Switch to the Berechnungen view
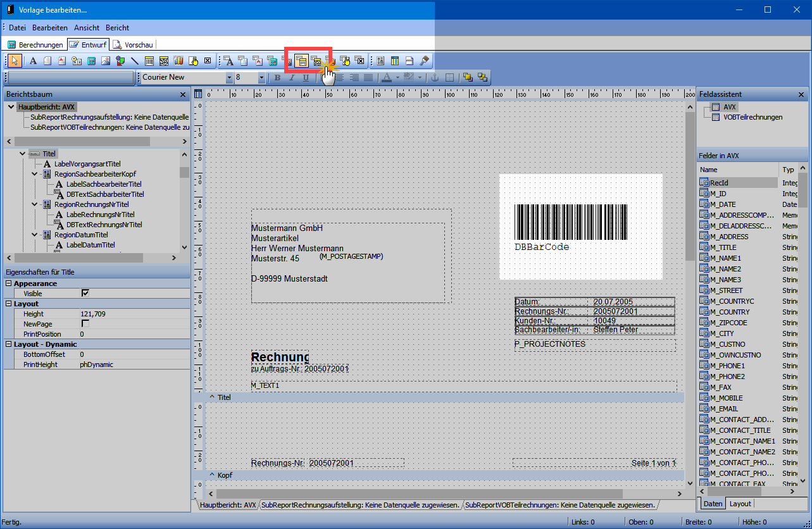 click(35, 44)
